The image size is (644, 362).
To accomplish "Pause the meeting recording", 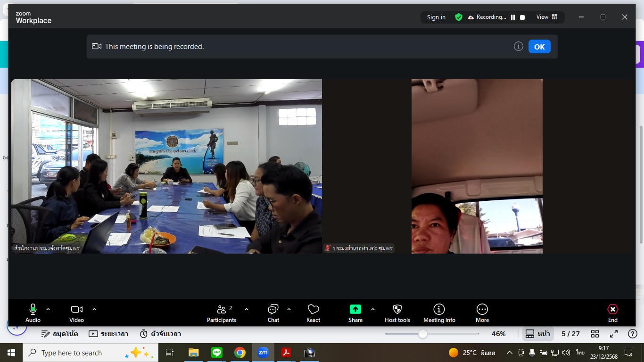I will (x=513, y=17).
